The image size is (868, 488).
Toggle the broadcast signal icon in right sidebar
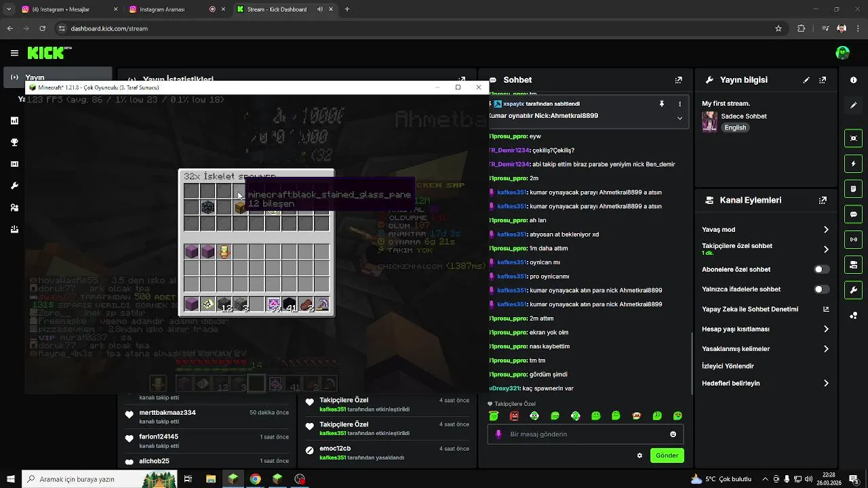pos(853,239)
